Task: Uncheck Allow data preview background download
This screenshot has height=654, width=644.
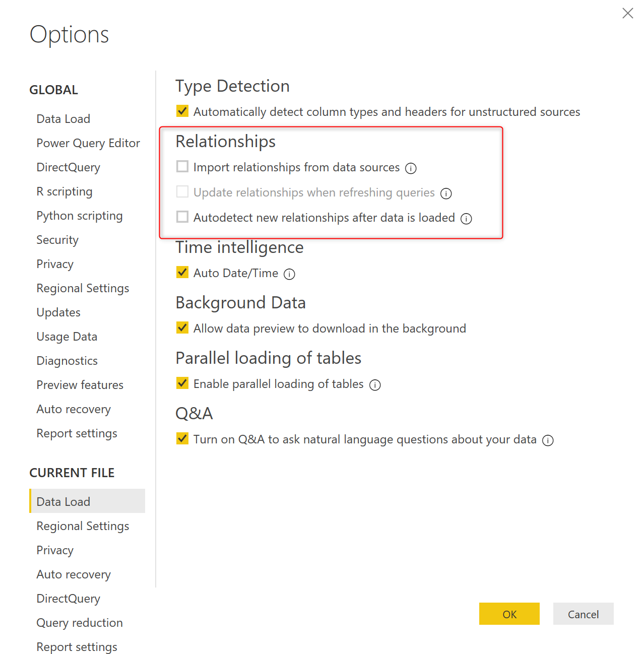Action: coord(182,328)
